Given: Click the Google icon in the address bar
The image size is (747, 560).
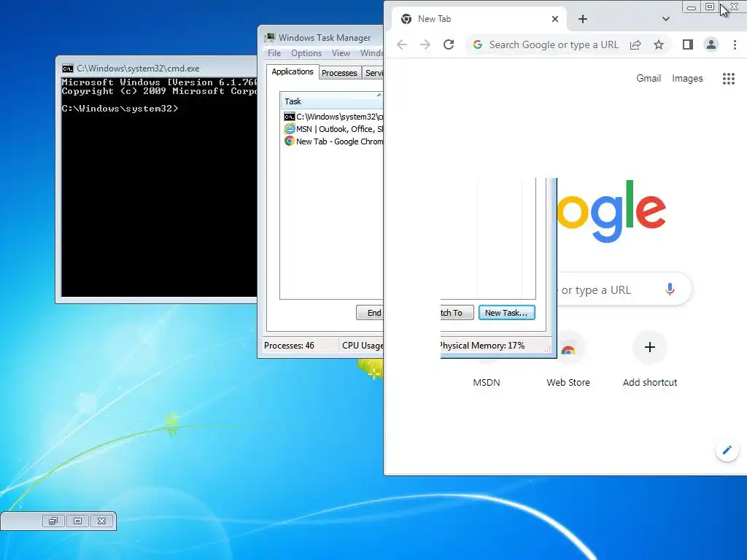Looking at the screenshot, I should pos(477,44).
